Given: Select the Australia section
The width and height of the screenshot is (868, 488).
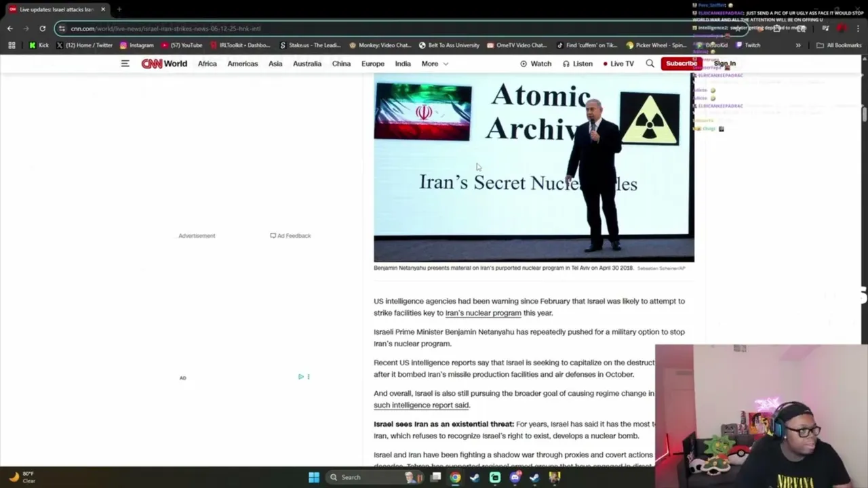Looking at the screenshot, I should click(x=307, y=64).
